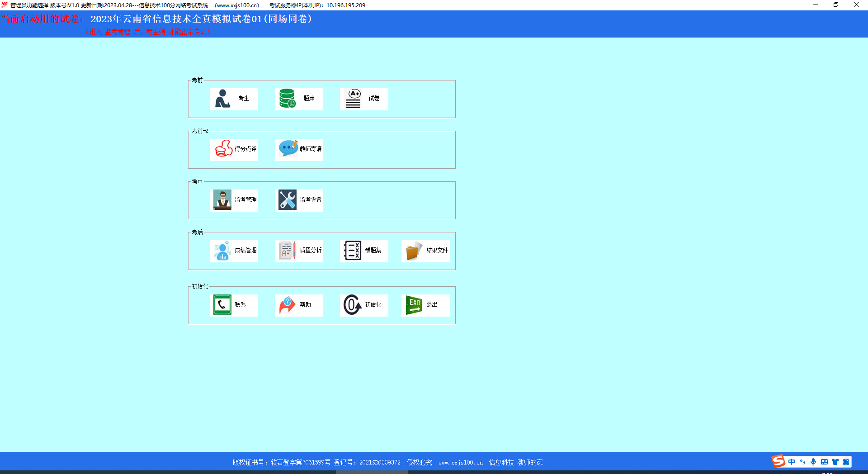Open the soft keyboard icon in IME bar
Viewport: 868px width, 474px height.
pos(824,462)
